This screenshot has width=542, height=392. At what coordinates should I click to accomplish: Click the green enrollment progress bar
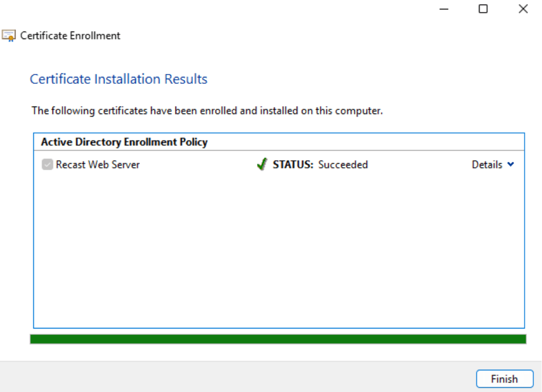pos(278,339)
